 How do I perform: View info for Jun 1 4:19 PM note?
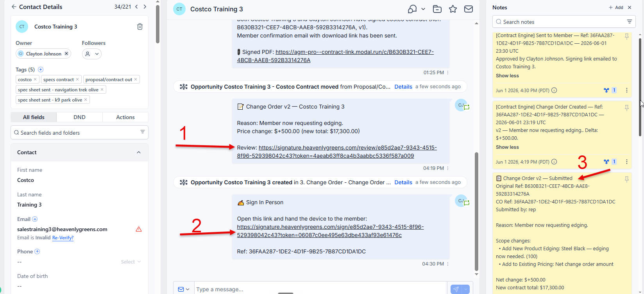(554, 162)
